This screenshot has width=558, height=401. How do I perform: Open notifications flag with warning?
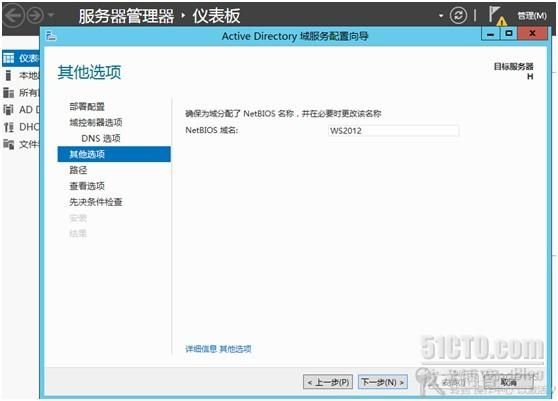pos(498,16)
